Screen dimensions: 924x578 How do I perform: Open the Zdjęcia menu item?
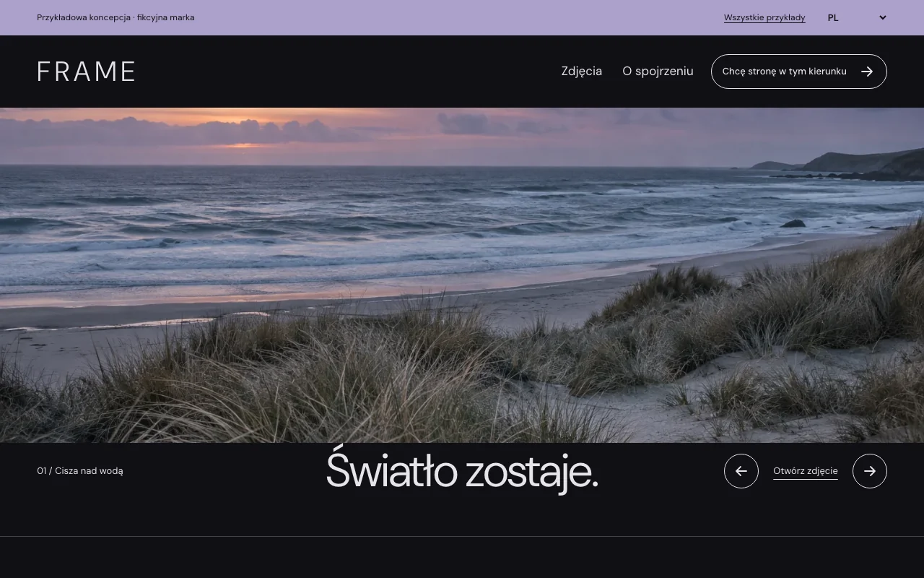(x=582, y=71)
